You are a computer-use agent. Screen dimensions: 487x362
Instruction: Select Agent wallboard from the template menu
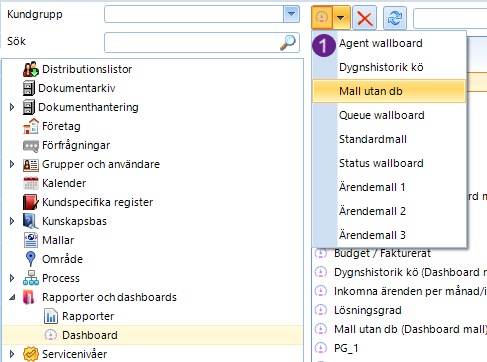click(381, 43)
